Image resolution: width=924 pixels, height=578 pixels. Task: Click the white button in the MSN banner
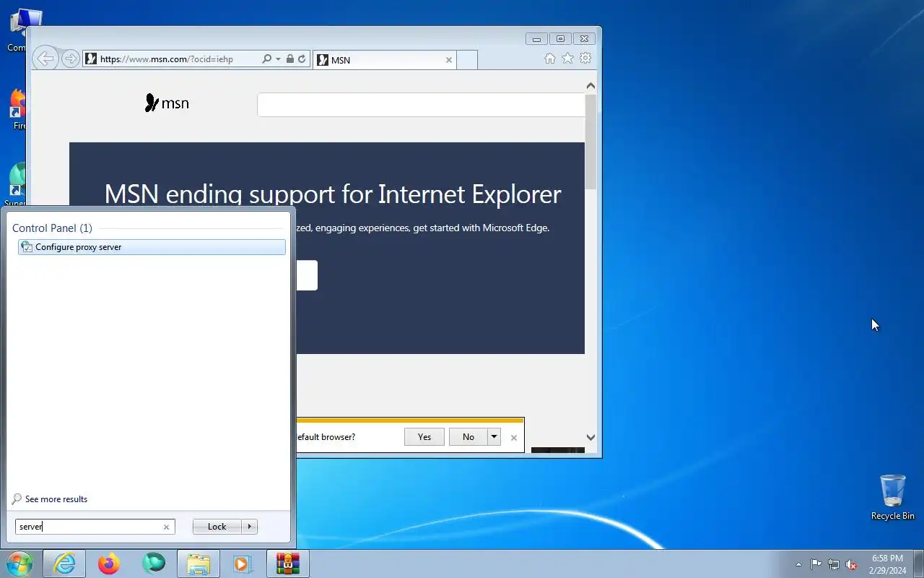pyautogui.click(x=307, y=275)
